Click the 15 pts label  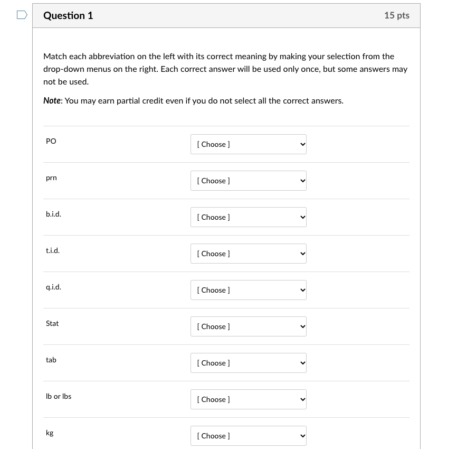396,15
